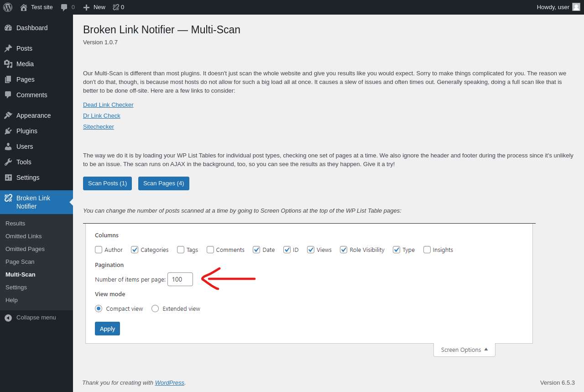The width and height of the screenshot is (584, 392).
Task: Click the Tools wrench icon
Action: coord(8,162)
